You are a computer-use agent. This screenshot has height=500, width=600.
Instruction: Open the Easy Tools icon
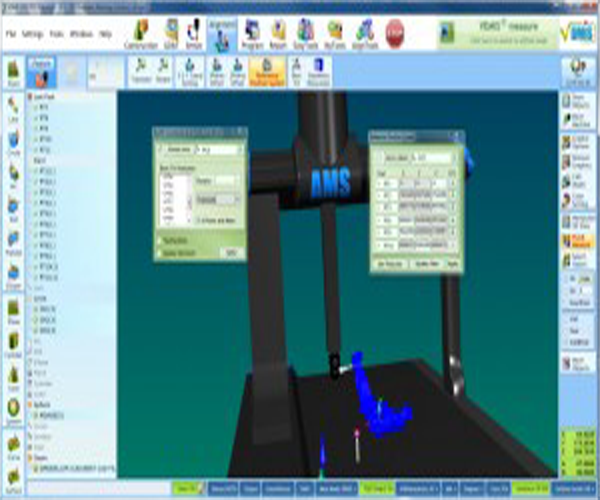pos(306,34)
